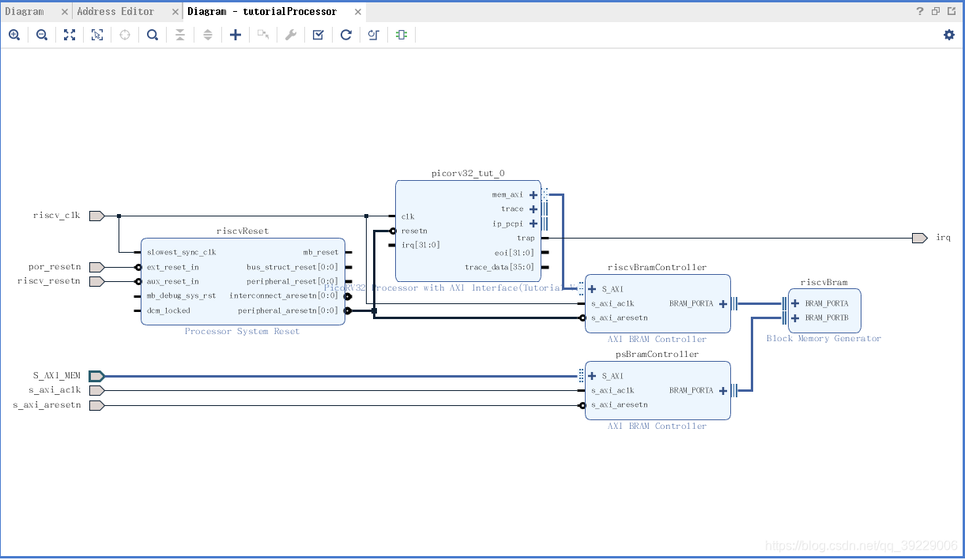The image size is (965, 560).
Task: Select the riscvReset block title
Action: (x=243, y=231)
